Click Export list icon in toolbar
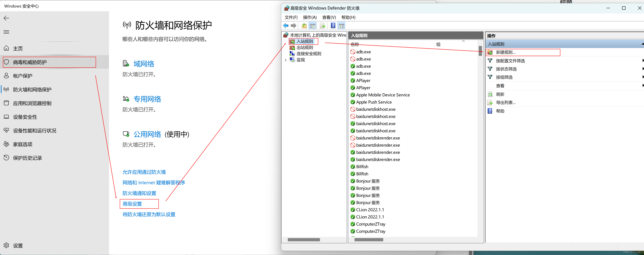This screenshot has height=255, width=644. tap(323, 25)
